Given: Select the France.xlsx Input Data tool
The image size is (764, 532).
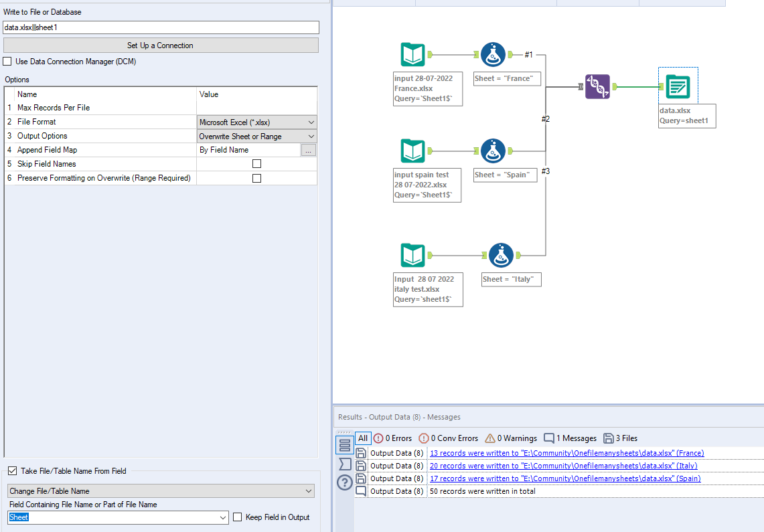Looking at the screenshot, I should point(412,54).
